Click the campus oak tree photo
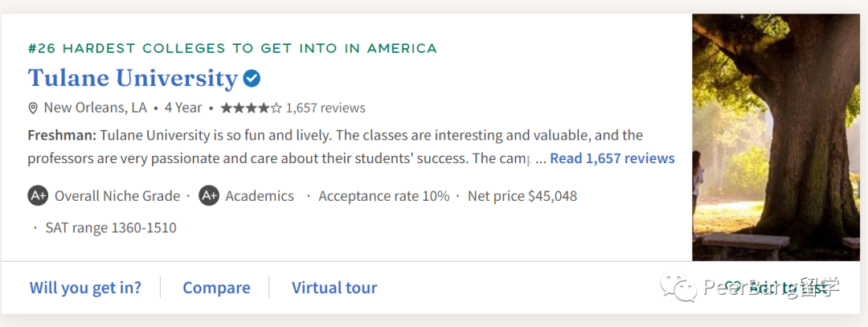Image resolution: width=868 pixels, height=327 pixels. coord(776,137)
